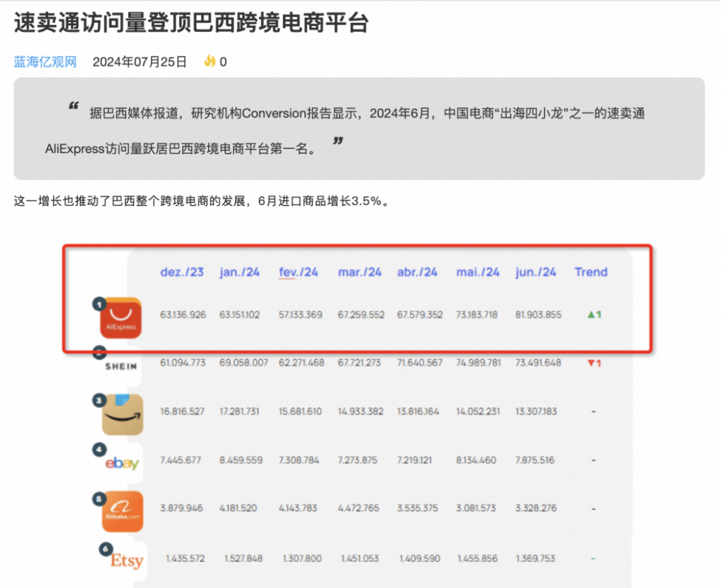Screen dimensions: 721x588
Task: Click the Etsy logo
Action: (x=127, y=561)
